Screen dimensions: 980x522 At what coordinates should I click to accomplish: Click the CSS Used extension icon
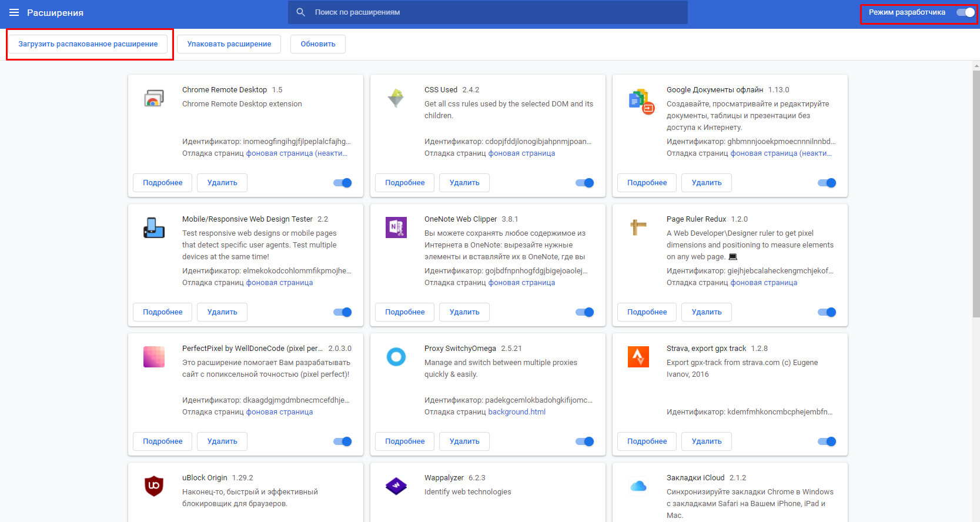[396, 98]
